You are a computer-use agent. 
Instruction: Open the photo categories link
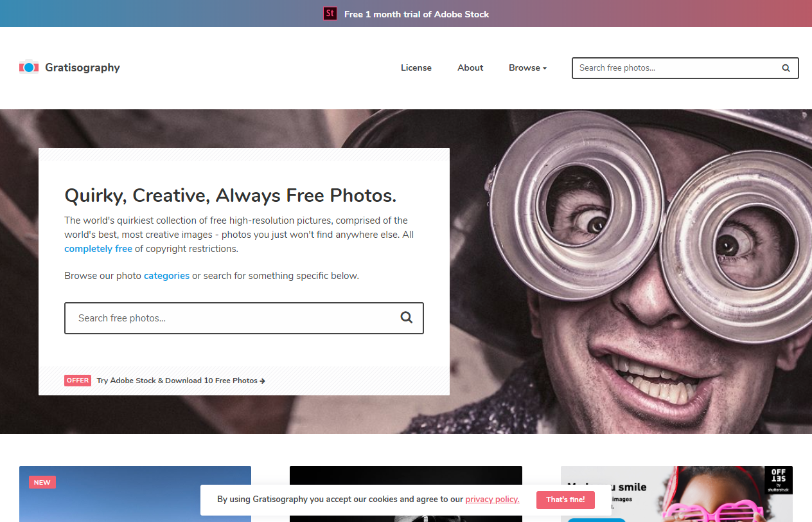click(166, 276)
